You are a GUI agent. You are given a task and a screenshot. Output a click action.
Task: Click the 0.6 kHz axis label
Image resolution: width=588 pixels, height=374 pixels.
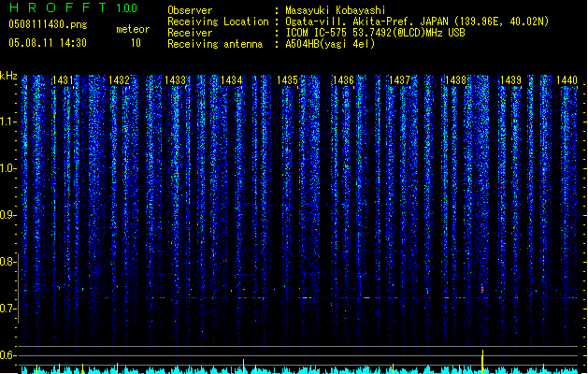click(x=7, y=355)
